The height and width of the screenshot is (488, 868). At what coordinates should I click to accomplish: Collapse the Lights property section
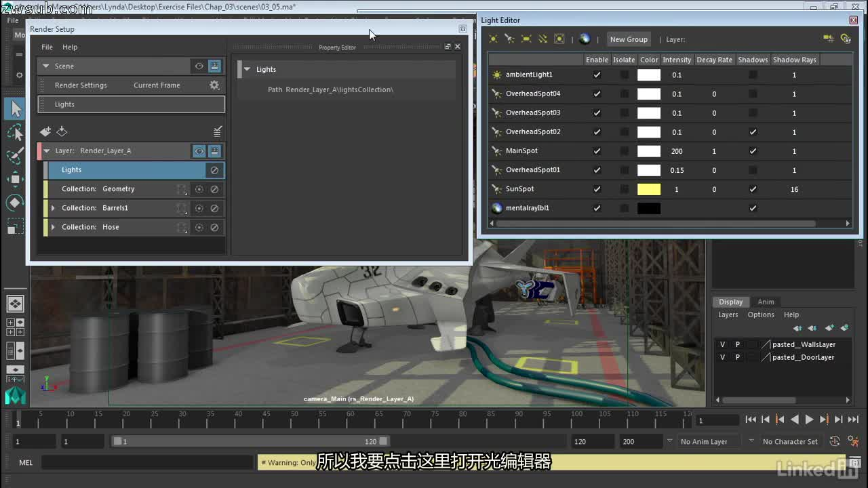(x=247, y=69)
